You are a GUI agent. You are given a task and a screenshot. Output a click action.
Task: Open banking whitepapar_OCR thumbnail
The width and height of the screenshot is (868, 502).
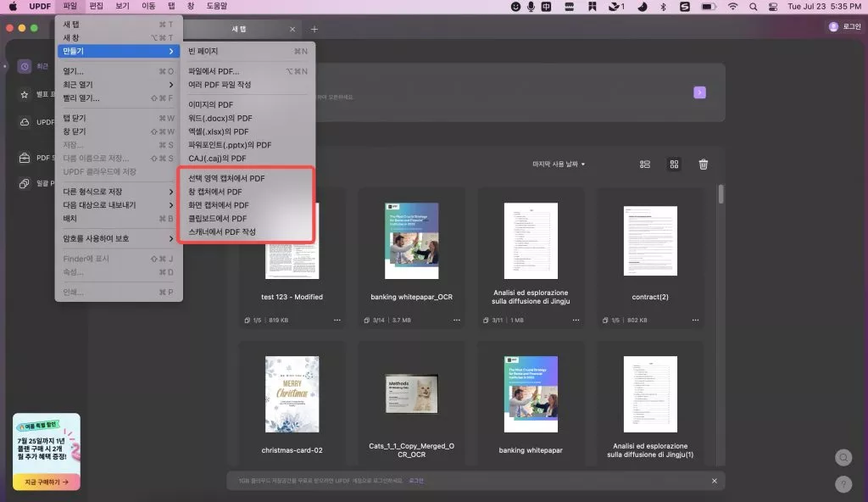tap(411, 241)
